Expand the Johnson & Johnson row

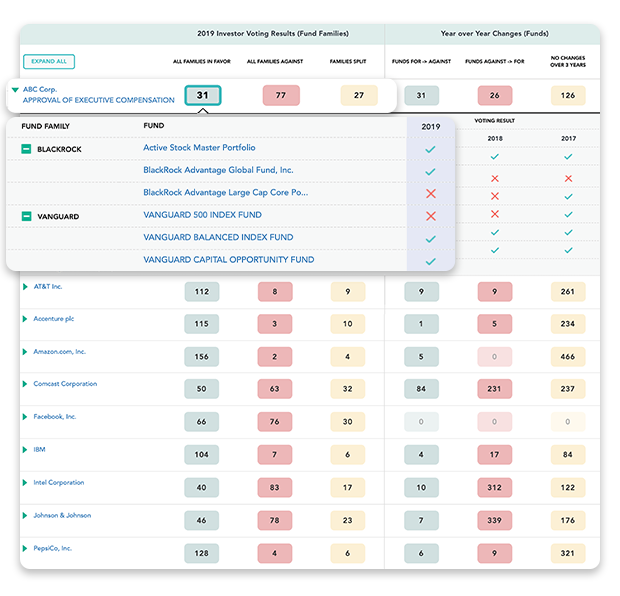(x=25, y=515)
